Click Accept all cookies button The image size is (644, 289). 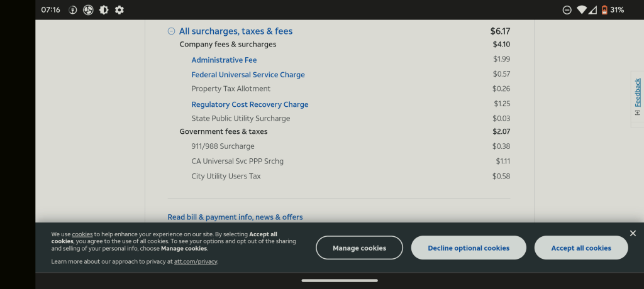580,248
